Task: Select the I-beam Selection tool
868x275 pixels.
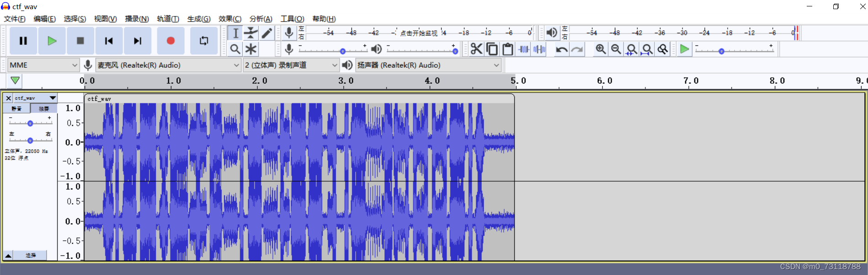Action: (235, 33)
